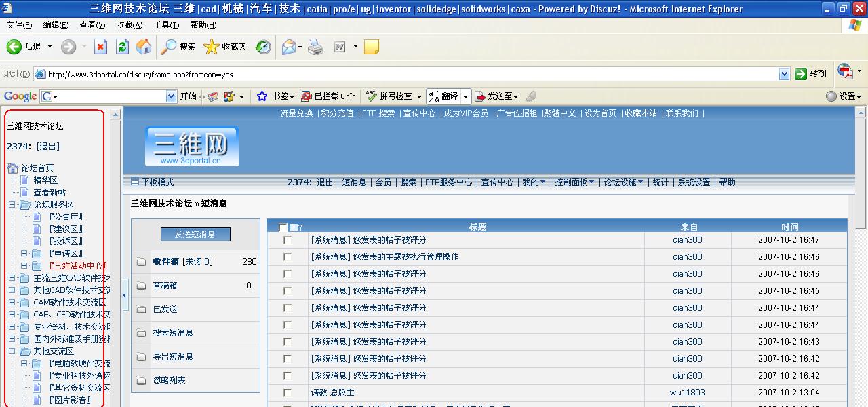Collapse the sidebar with the divider arrow
The width and height of the screenshot is (868, 407).
coord(125,296)
